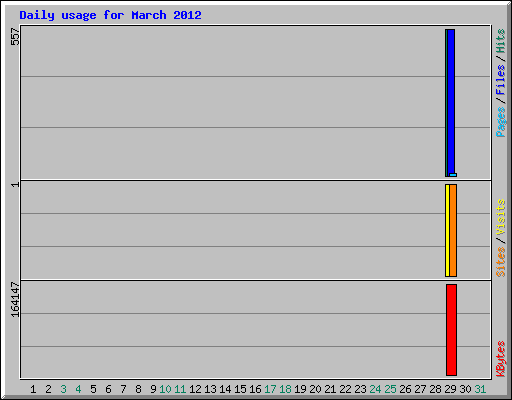This screenshot has width=512, height=400.
Task: Click the KBytes legend label
Action: tap(500, 359)
